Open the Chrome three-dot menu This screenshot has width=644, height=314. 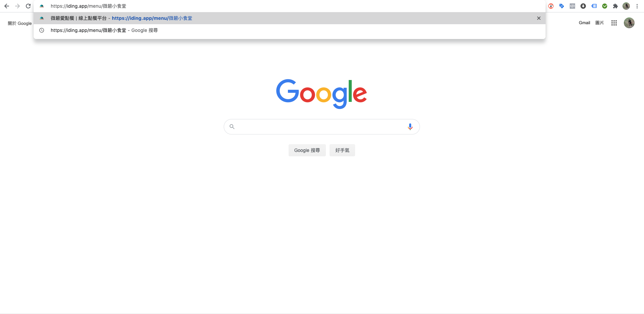point(637,6)
